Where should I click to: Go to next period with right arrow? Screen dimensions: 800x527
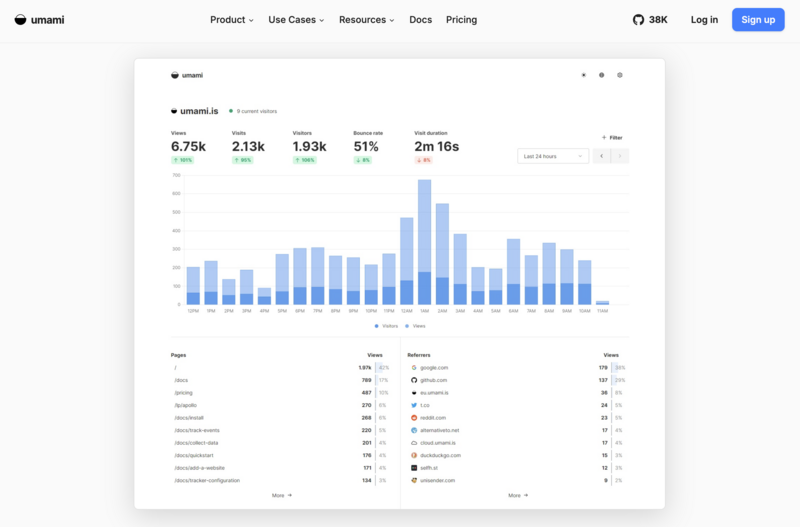click(620, 156)
